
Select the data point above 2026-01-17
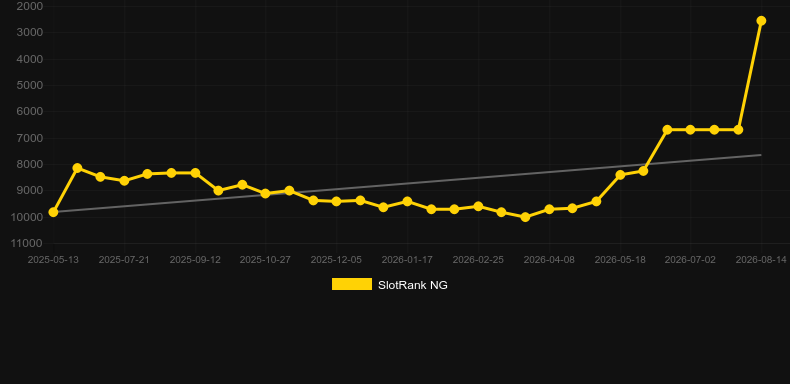coord(407,202)
